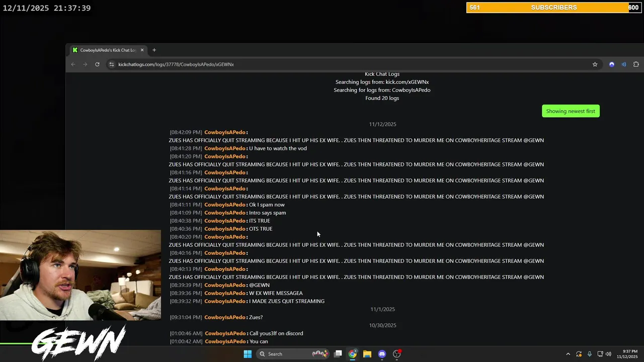Viewport: 644px width, 362px height.
Task: Open Task View on the taskbar
Action: click(338, 354)
